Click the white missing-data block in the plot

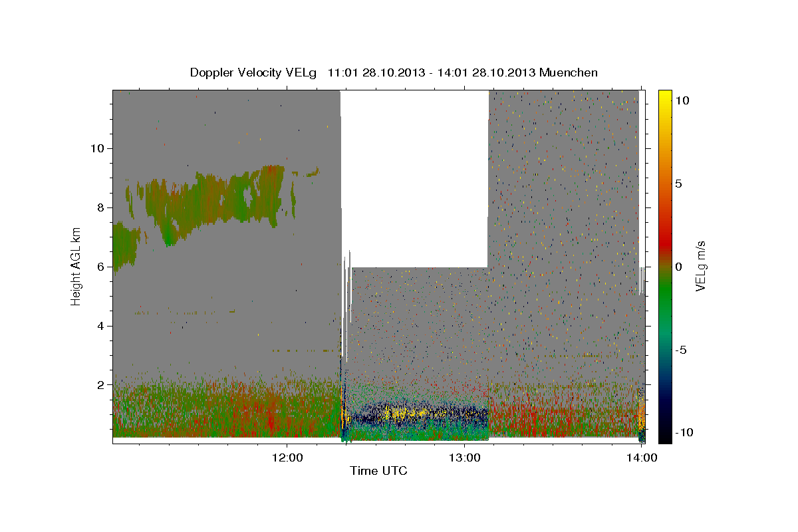click(415, 178)
